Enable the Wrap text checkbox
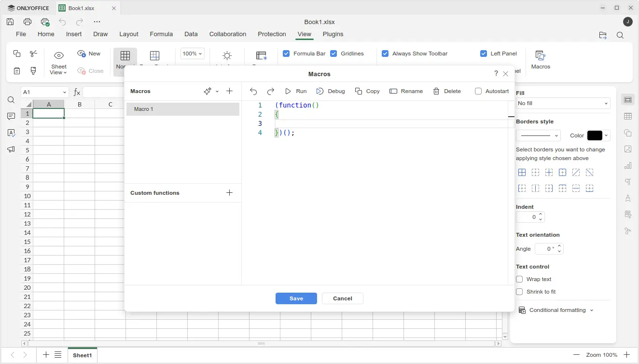This screenshot has width=639, height=364. coord(519,279)
